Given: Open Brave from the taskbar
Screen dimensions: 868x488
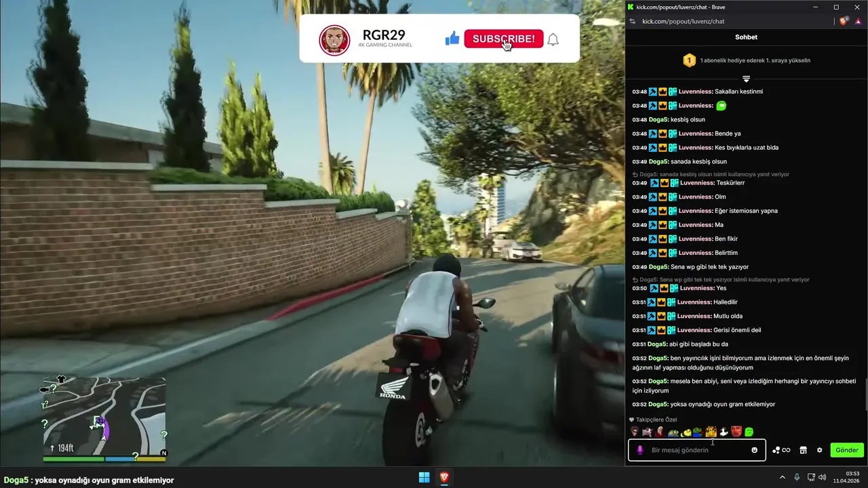Looking at the screenshot, I should 444,478.
